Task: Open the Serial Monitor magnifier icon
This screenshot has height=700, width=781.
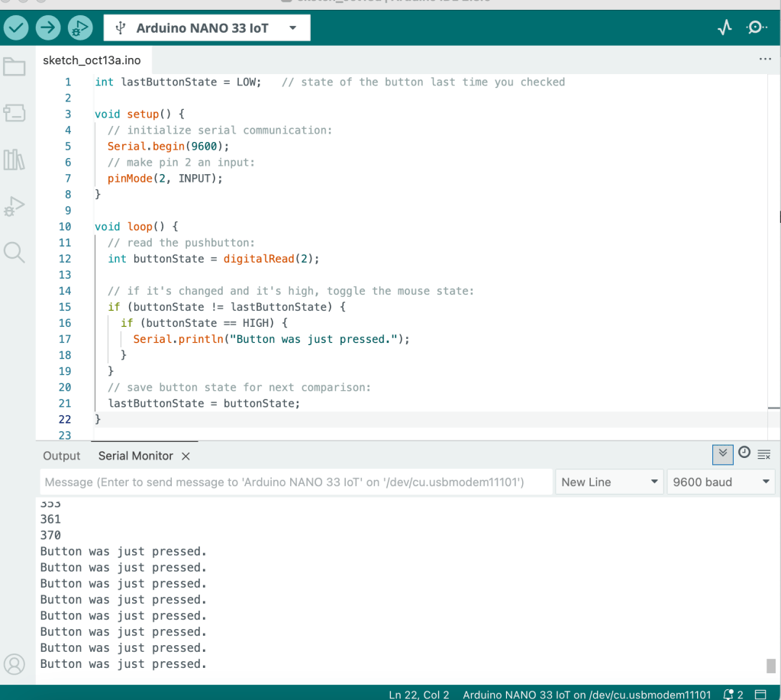Action: [756, 28]
